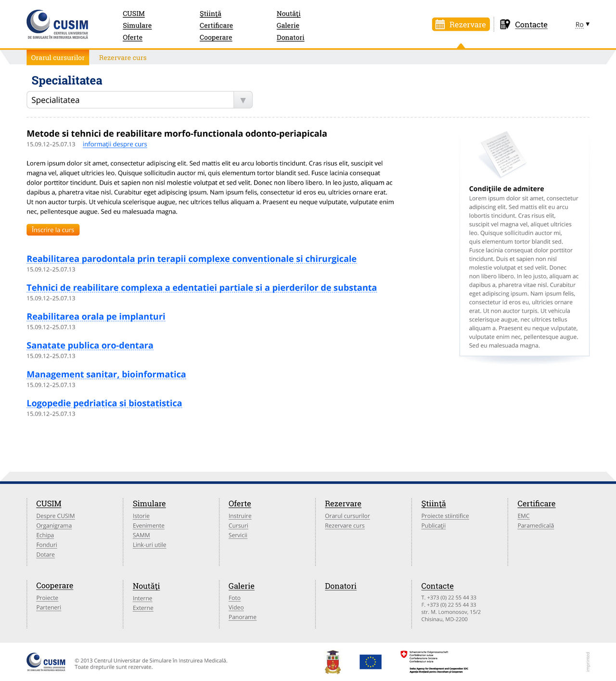Click the Înscrire la curs button

tap(52, 230)
